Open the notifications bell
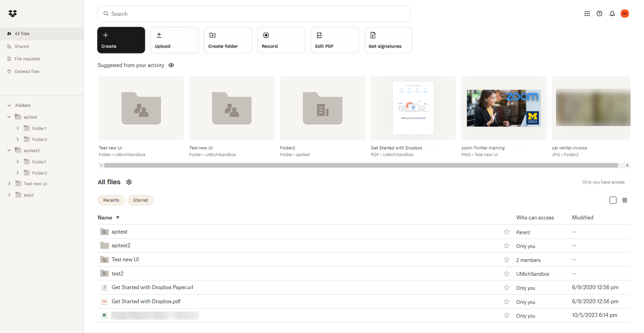The width and height of the screenshot is (644, 333). click(x=612, y=14)
